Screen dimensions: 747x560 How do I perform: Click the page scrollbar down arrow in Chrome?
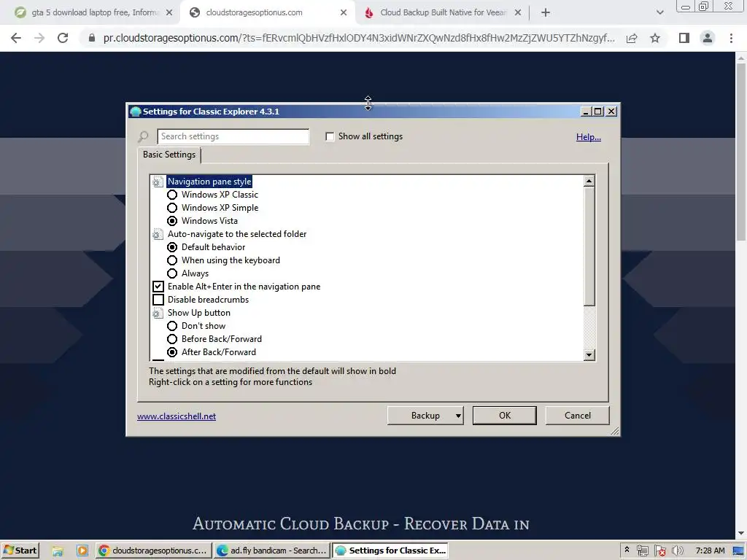tap(741, 533)
